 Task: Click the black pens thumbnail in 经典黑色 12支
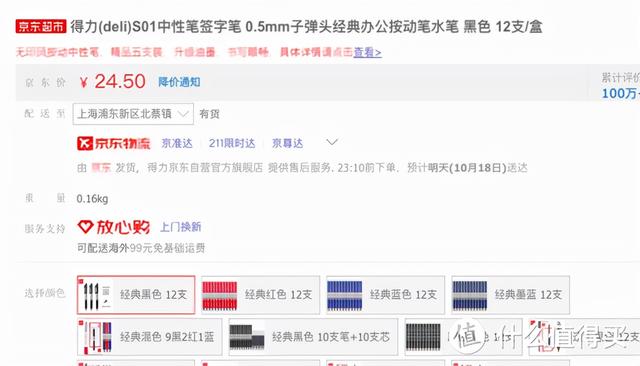(x=96, y=295)
